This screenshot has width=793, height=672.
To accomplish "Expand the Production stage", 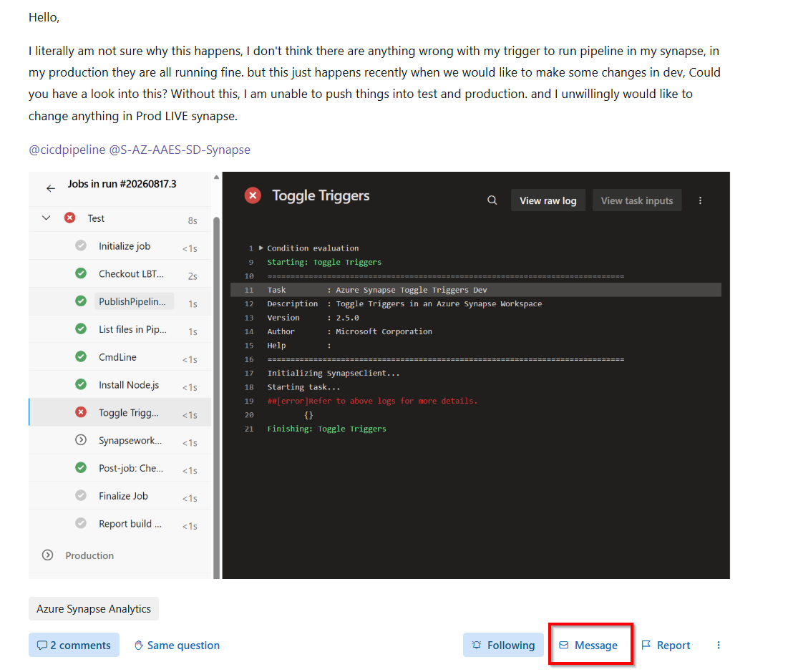I will click(47, 555).
